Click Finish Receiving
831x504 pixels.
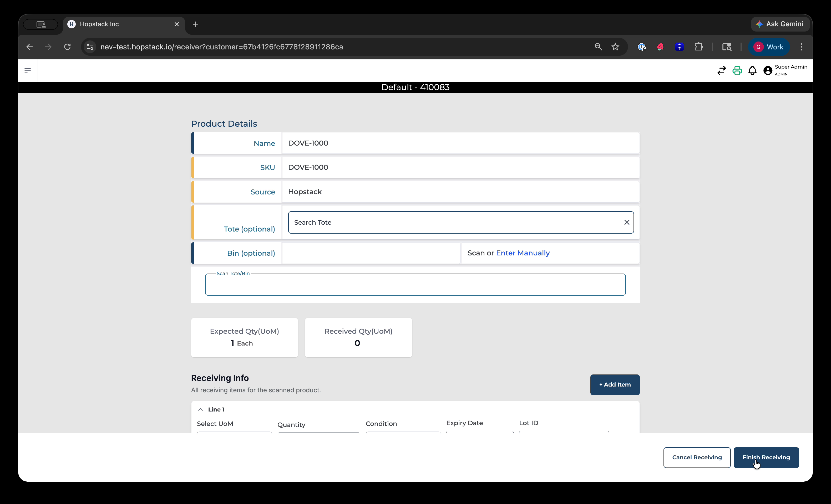tap(766, 457)
